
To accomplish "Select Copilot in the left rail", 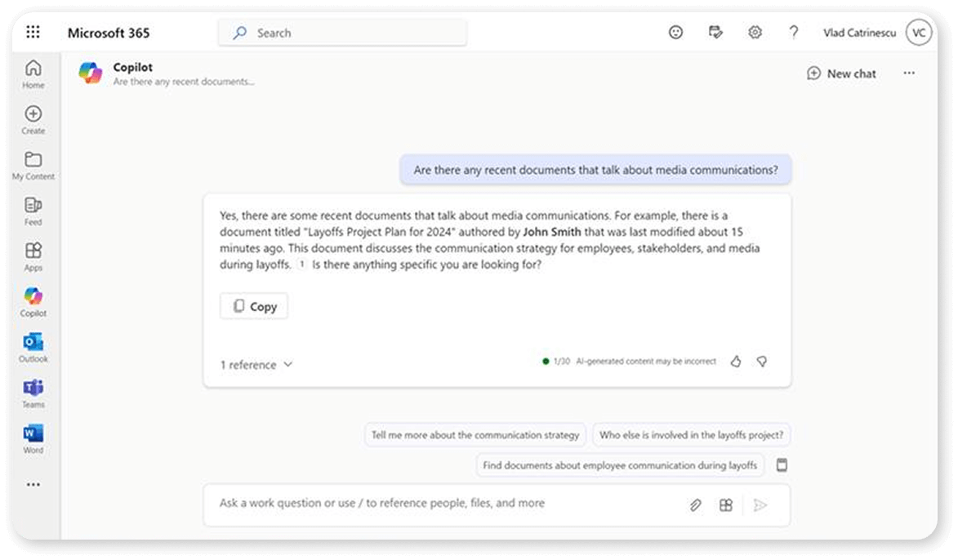I will click(x=33, y=302).
